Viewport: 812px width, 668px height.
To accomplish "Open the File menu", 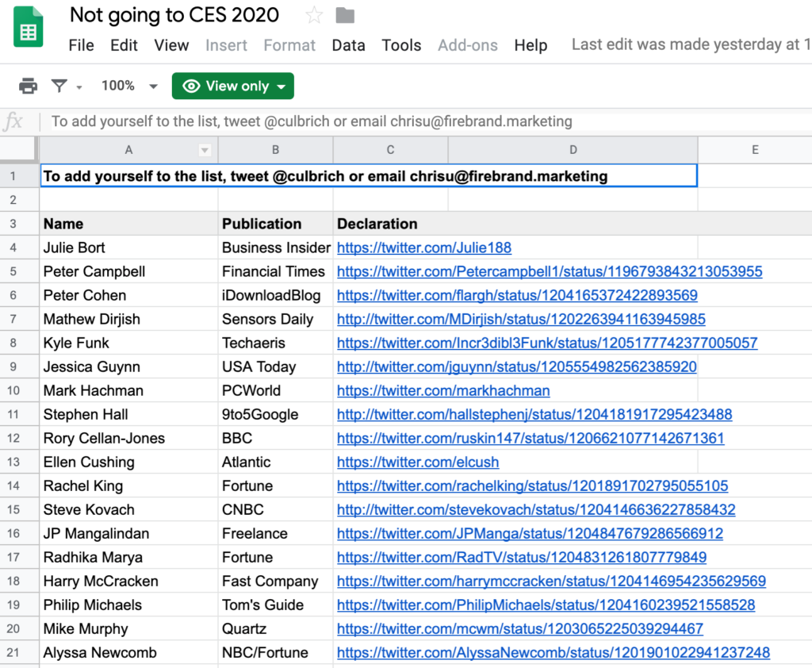I will point(82,45).
